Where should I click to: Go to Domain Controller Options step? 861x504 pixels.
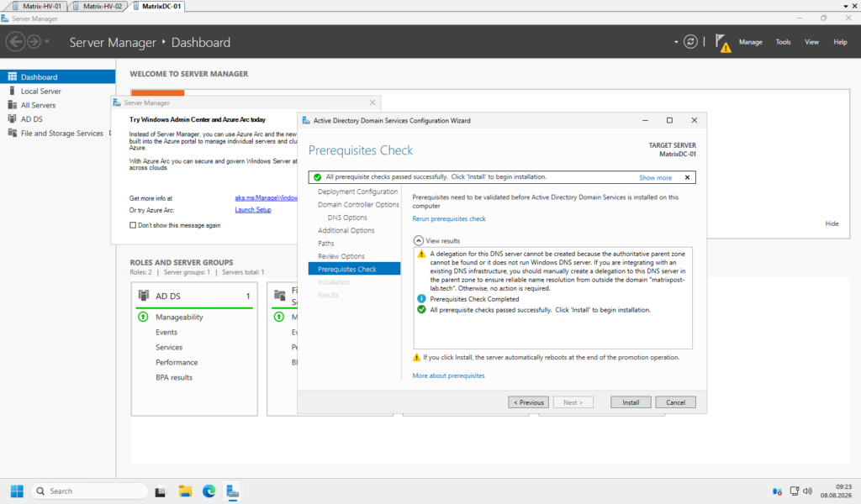(358, 205)
